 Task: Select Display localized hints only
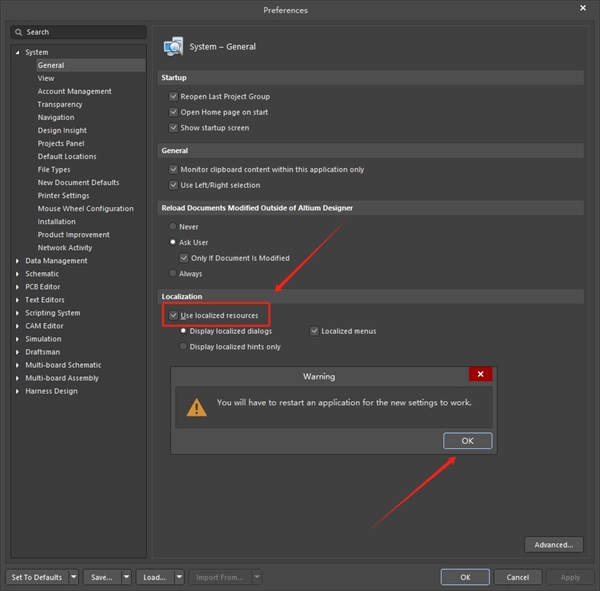(183, 347)
